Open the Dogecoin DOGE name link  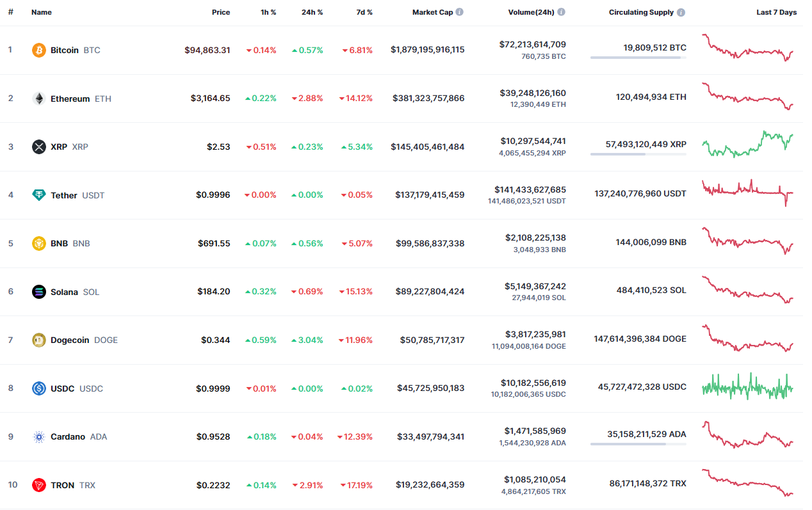click(x=85, y=340)
